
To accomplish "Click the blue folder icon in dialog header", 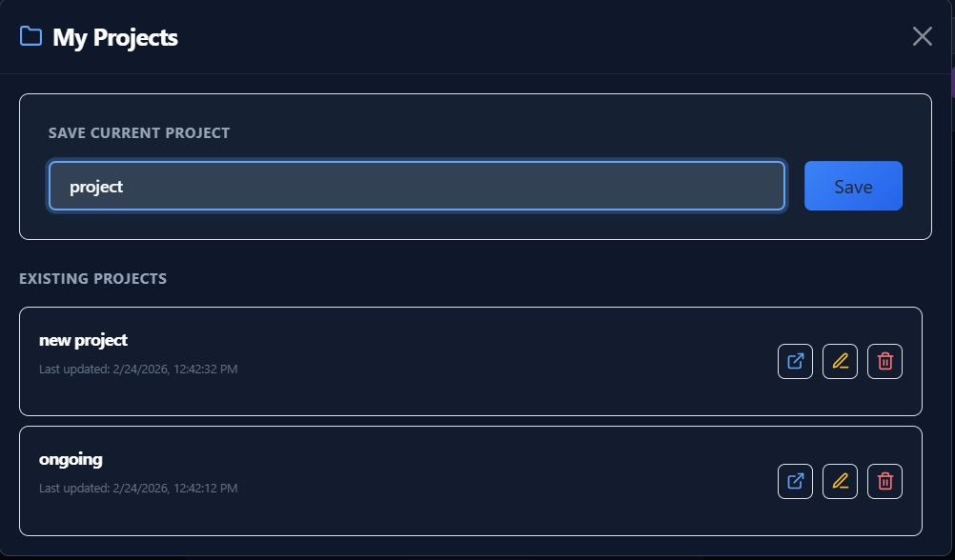I will coord(30,36).
